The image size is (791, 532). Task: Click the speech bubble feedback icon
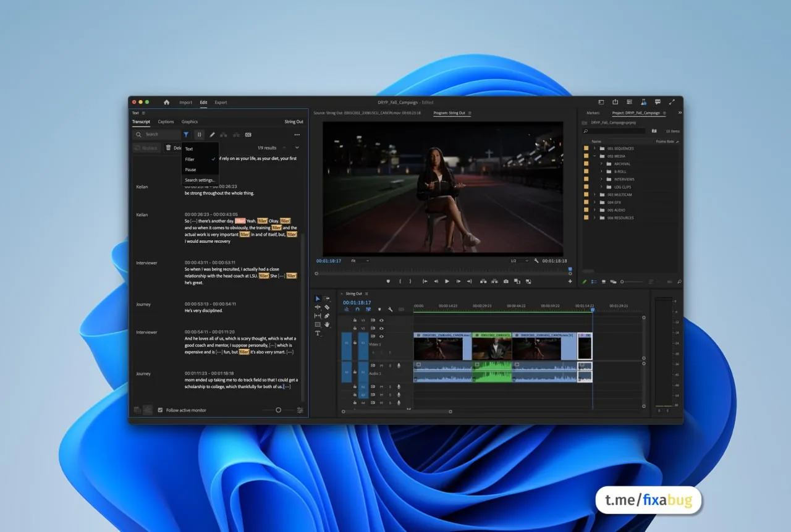(658, 102)
